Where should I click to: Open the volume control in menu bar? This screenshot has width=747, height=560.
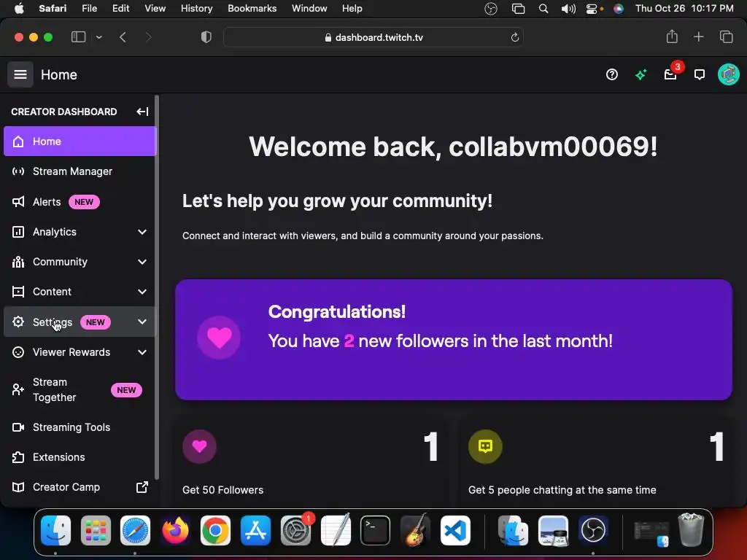pos(568,9)
